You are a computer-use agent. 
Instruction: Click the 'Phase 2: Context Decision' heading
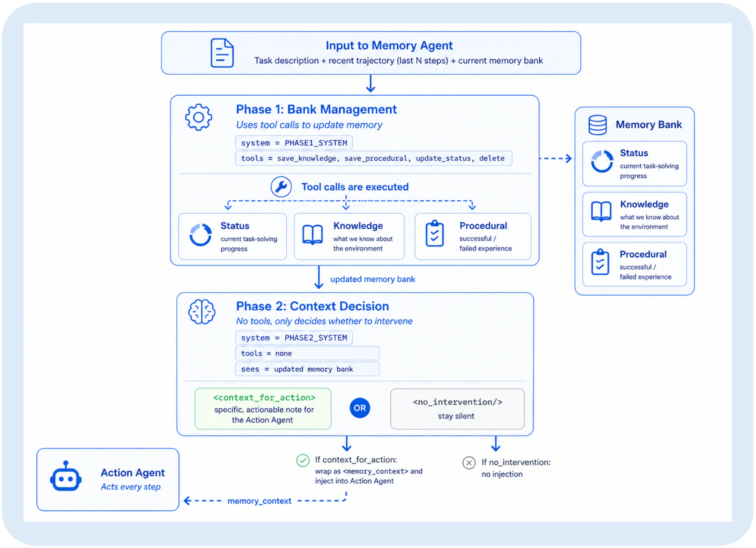312,306
